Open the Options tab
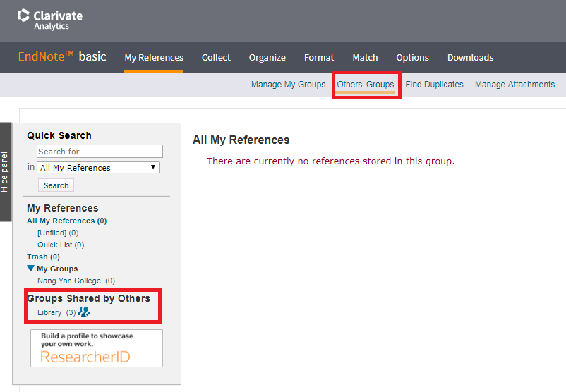The image size is (566, 392). coord(412,57)
